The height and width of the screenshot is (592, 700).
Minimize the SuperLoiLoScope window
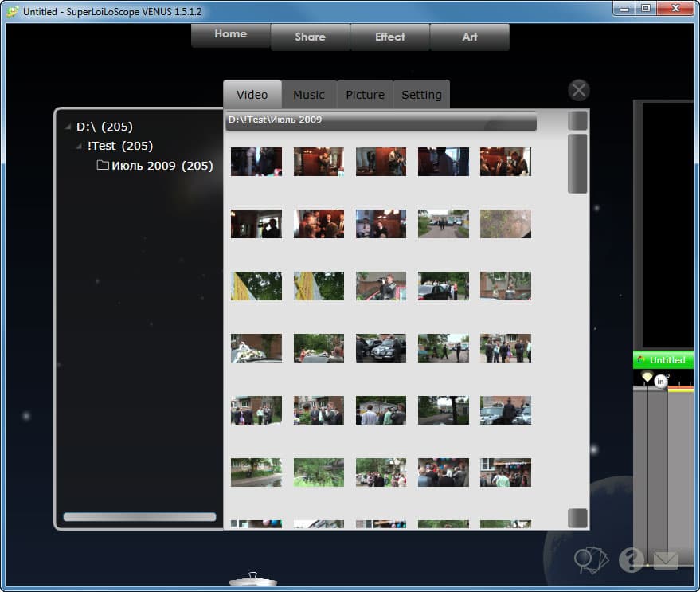pos(624,9)
